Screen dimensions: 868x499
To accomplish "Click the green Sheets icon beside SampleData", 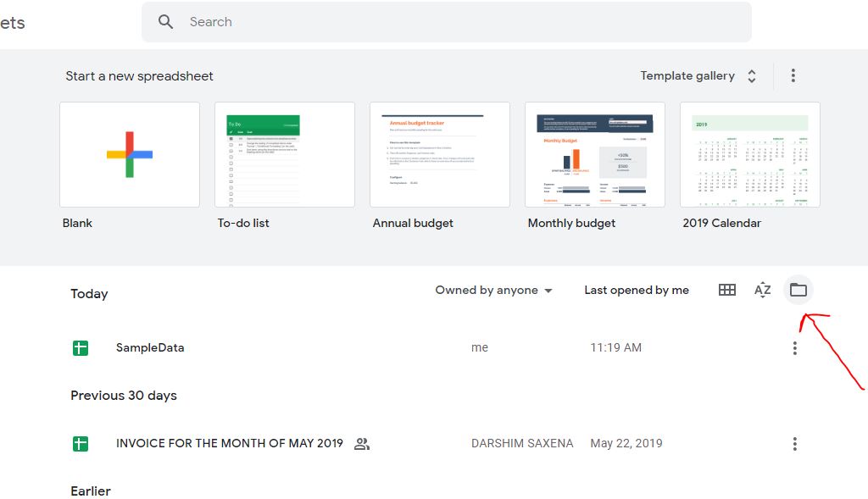I will (x=81, y=347).
